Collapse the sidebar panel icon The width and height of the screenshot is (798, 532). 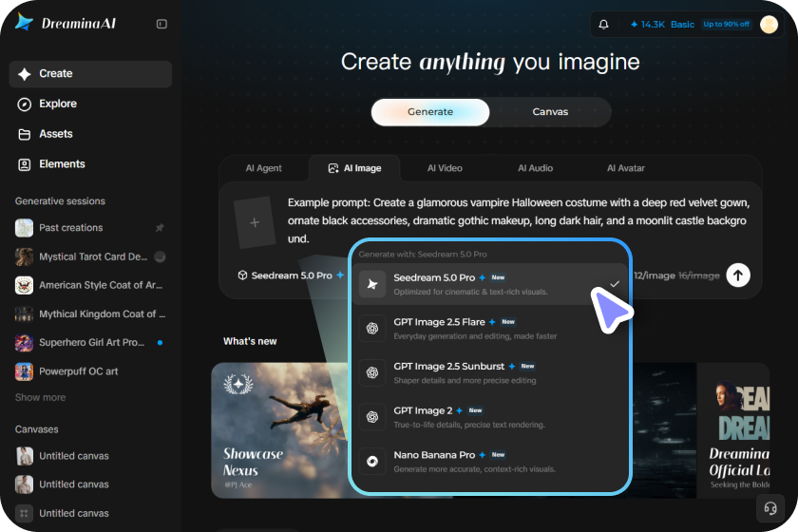pyautogui.click(x=161, y=24)
